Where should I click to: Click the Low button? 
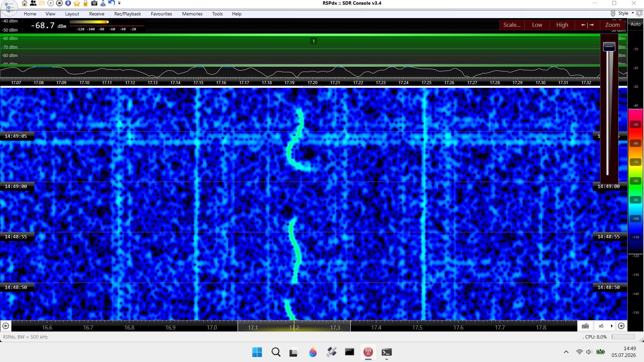537,25
